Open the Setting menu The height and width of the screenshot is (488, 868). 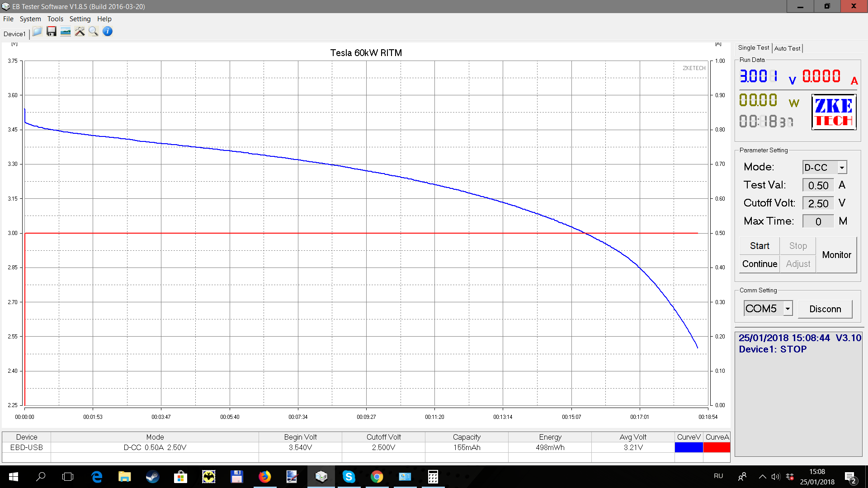tap(80, 19)
